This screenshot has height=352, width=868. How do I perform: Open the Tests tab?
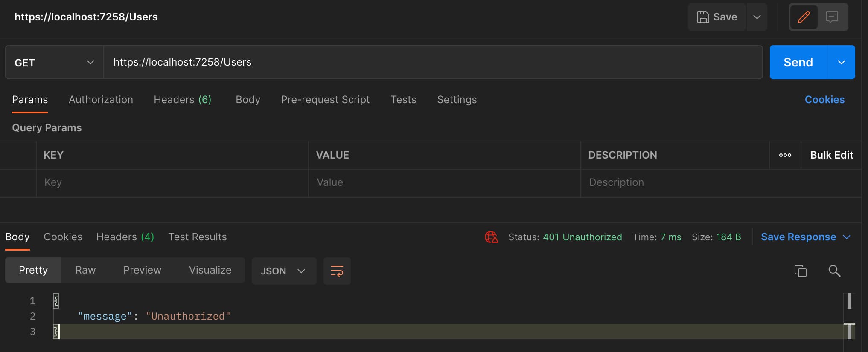pyautogui.click(x=403, y=100)
